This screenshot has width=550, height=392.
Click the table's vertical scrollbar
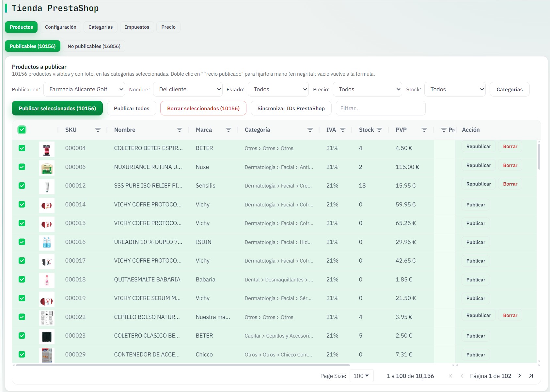[x=539, y=157]
